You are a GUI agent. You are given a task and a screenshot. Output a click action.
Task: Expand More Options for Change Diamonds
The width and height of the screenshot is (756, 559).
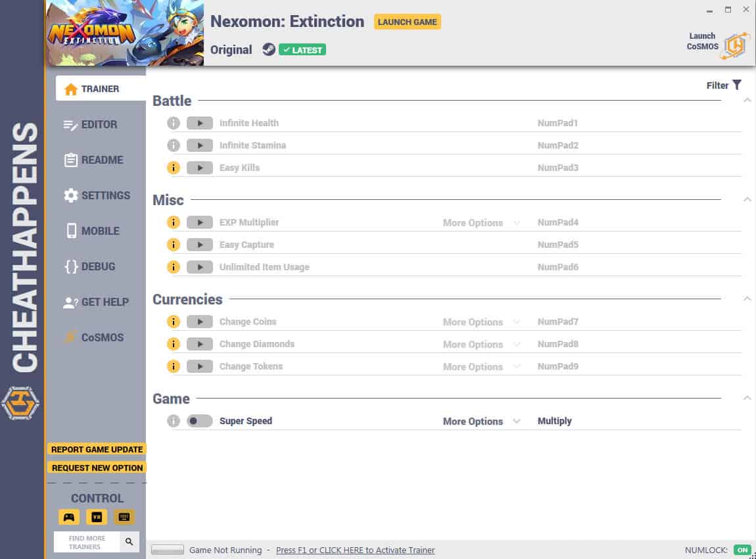[481, 345]
